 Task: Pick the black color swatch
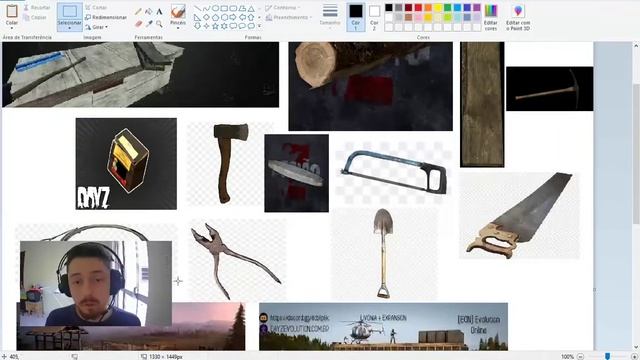pyautogui.click(x=389, y=7)
